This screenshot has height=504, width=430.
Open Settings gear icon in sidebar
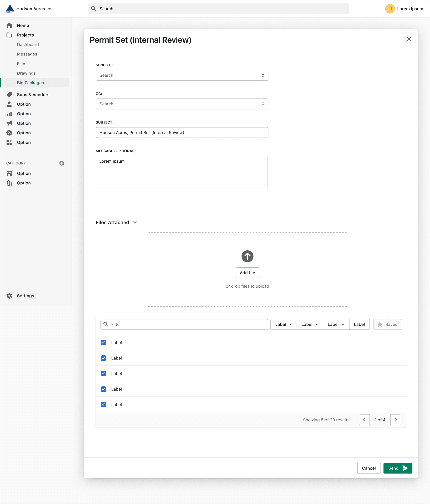9,296
